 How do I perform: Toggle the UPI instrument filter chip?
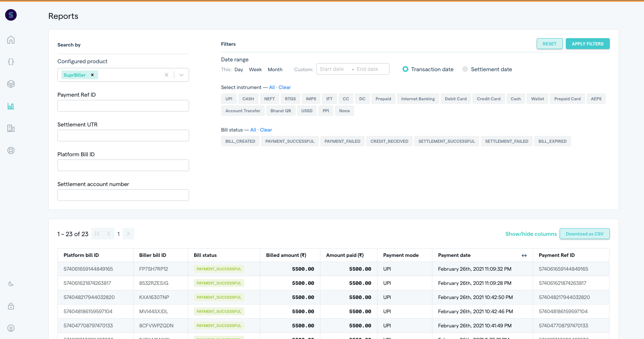click(x=229, y=99)
